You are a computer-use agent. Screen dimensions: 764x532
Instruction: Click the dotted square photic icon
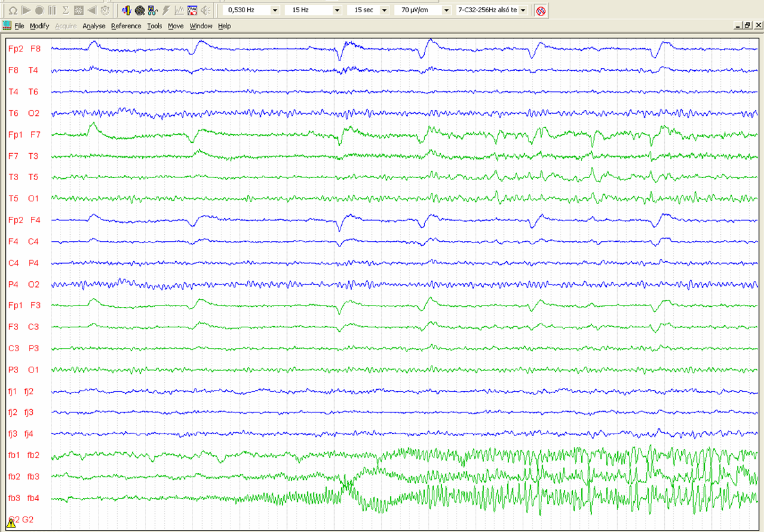tap(79, 10)
